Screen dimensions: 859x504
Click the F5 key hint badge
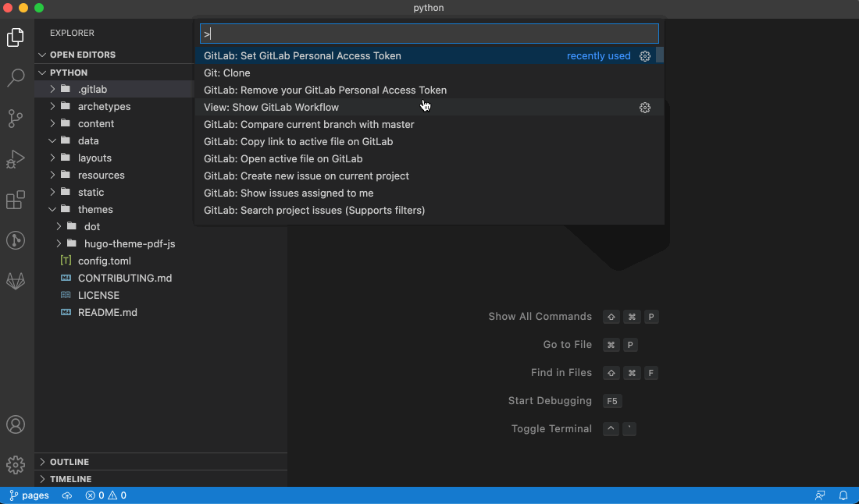point(612,401)
